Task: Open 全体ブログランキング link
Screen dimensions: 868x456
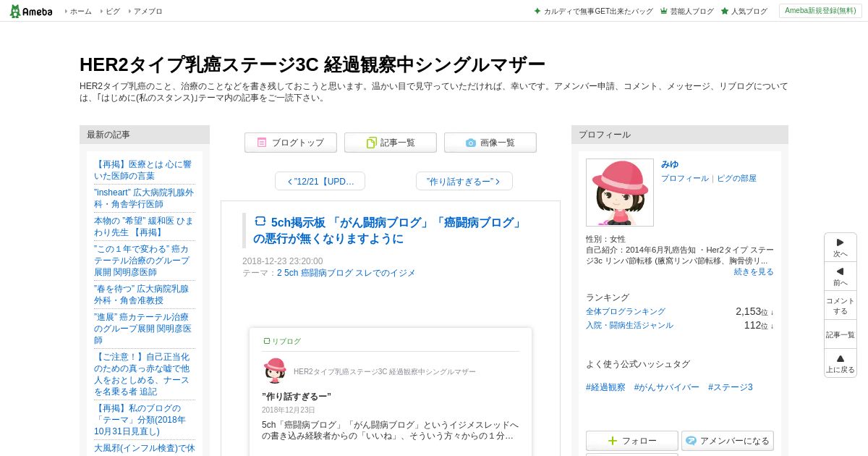Action: 626,311
